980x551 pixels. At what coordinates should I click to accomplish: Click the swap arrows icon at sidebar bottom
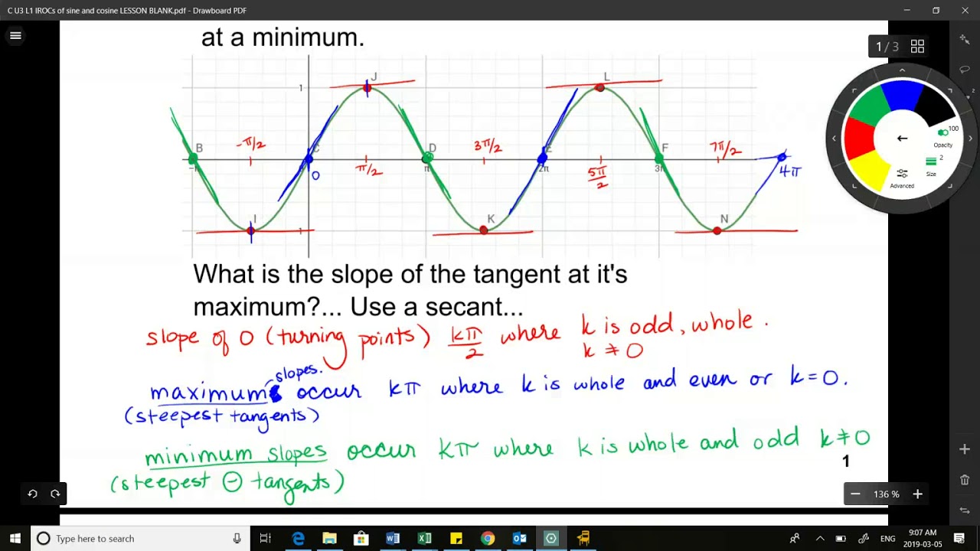pyautogui.click(x=965, y=510)
